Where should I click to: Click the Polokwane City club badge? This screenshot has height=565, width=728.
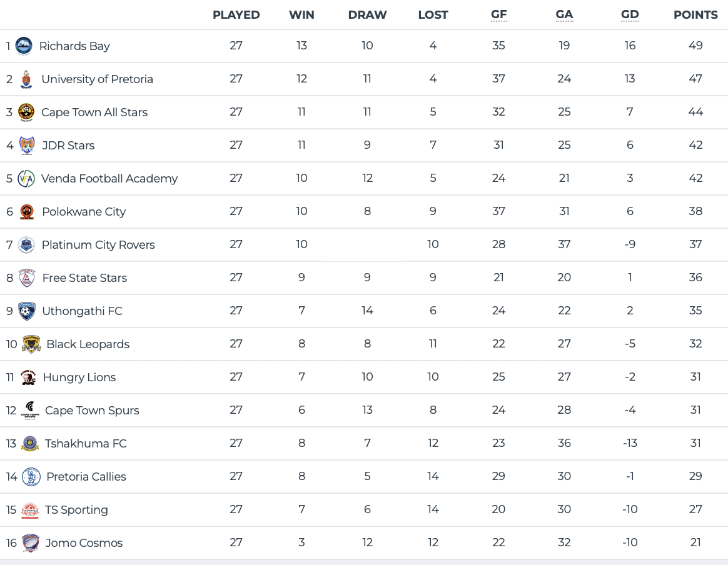pyautogui.click(x=26, y=212)
